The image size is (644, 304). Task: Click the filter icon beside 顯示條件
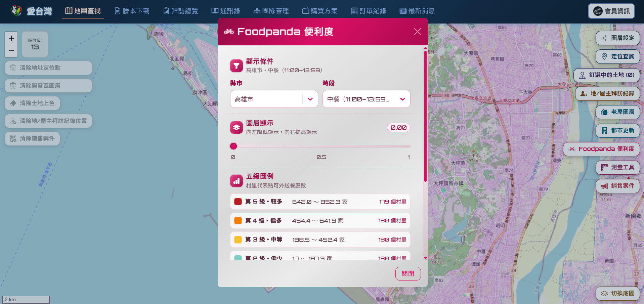(x=237, y=66)
